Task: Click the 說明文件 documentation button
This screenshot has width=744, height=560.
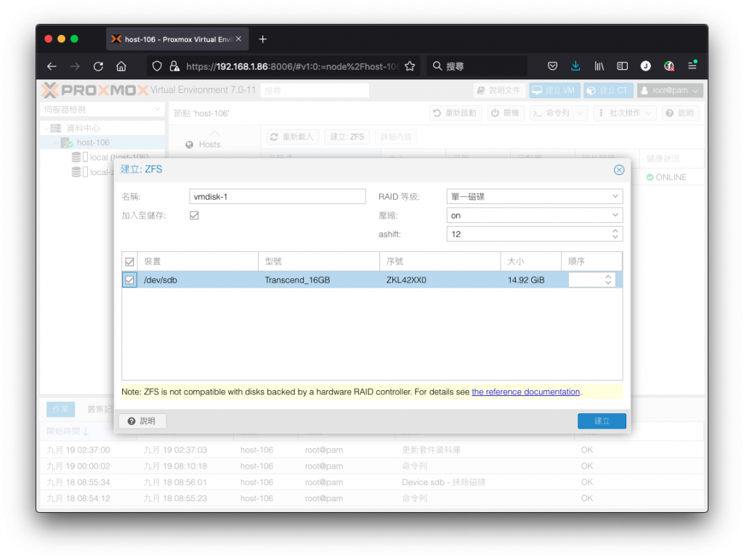Action: [498, 91]
